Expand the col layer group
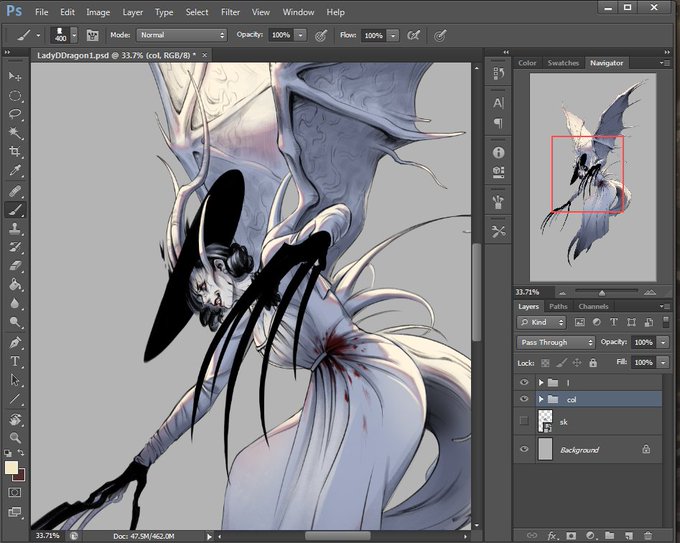This screenshot has width=680, height=543. pyautogui.click(x=541, y=399)
